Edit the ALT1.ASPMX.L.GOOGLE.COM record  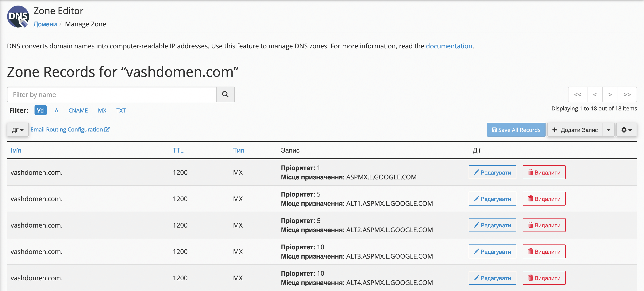[x=492, y=199]
